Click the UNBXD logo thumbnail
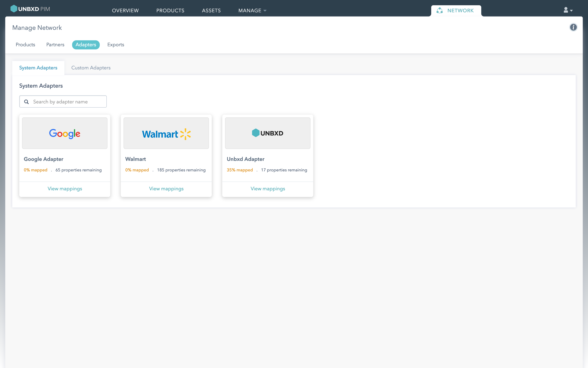Screen dimensions: 588x368 click(x=268, y=133)
